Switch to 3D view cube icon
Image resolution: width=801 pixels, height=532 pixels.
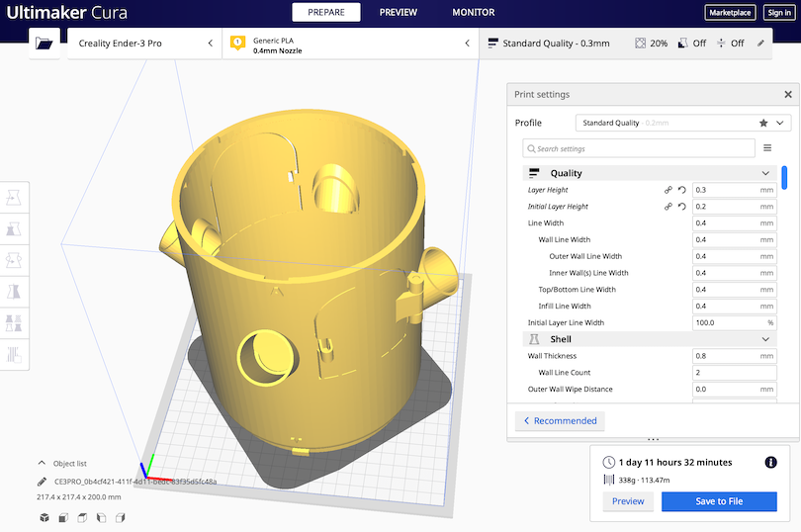[x=44, y=518]
